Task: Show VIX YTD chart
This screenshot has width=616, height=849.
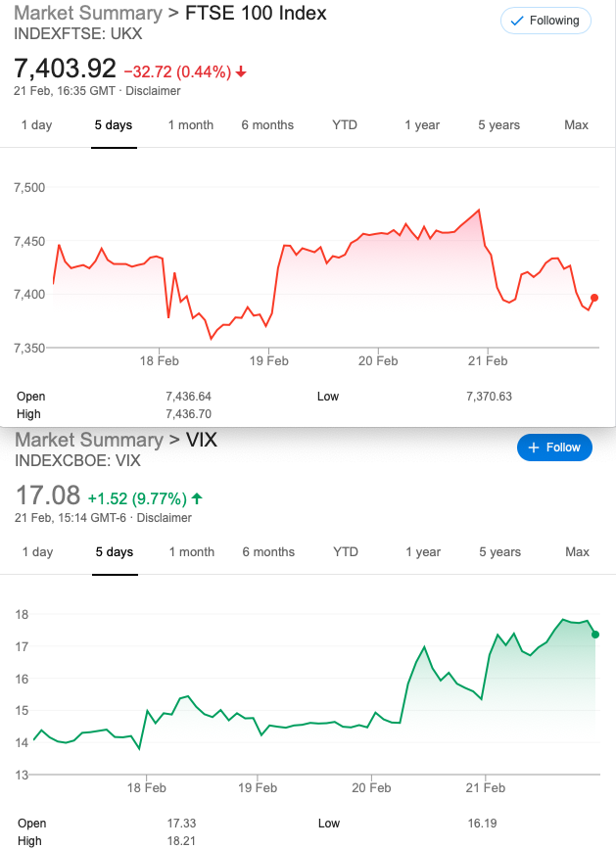Action: [x=346, y=552]
